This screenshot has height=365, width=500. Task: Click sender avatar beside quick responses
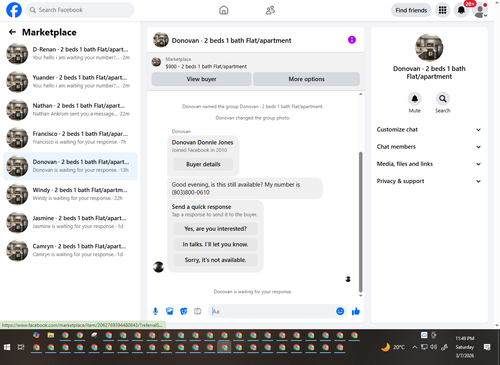point(158,267)
